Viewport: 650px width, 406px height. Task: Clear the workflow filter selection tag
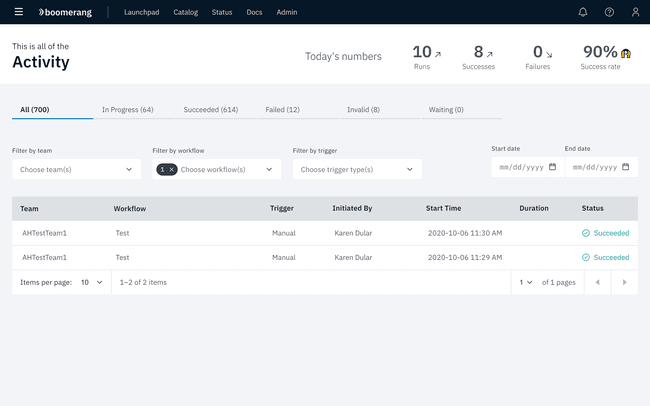(171, 169)
